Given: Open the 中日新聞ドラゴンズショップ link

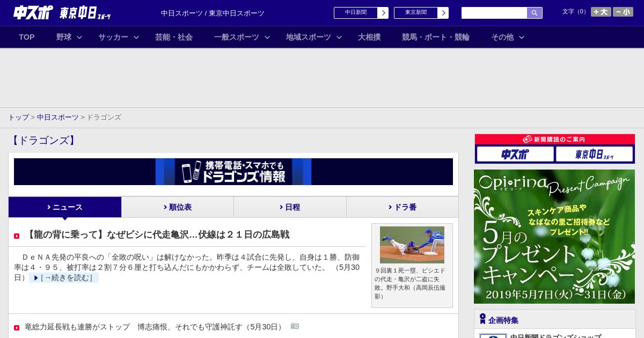Looking at the screenshot, I should (555, 335).
